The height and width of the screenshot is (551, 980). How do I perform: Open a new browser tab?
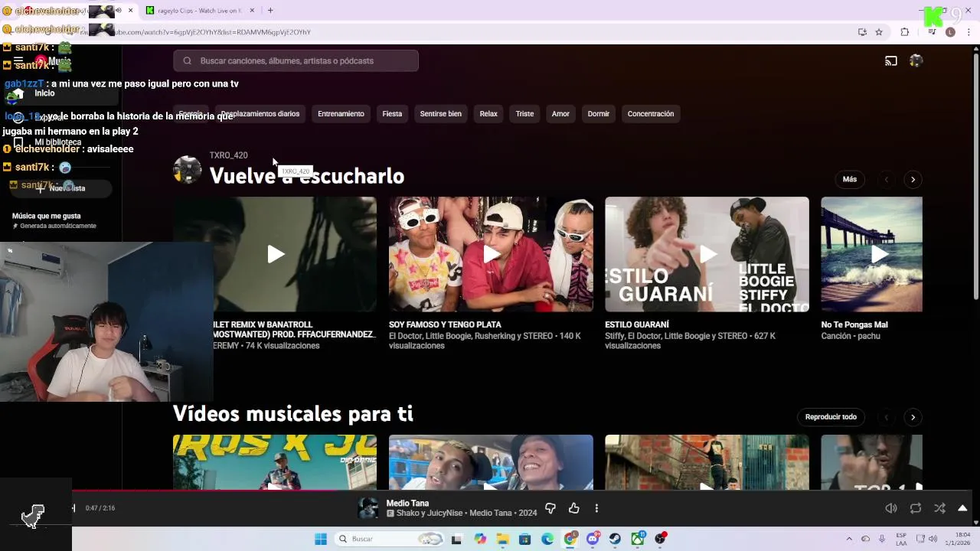tap(270, 11)
